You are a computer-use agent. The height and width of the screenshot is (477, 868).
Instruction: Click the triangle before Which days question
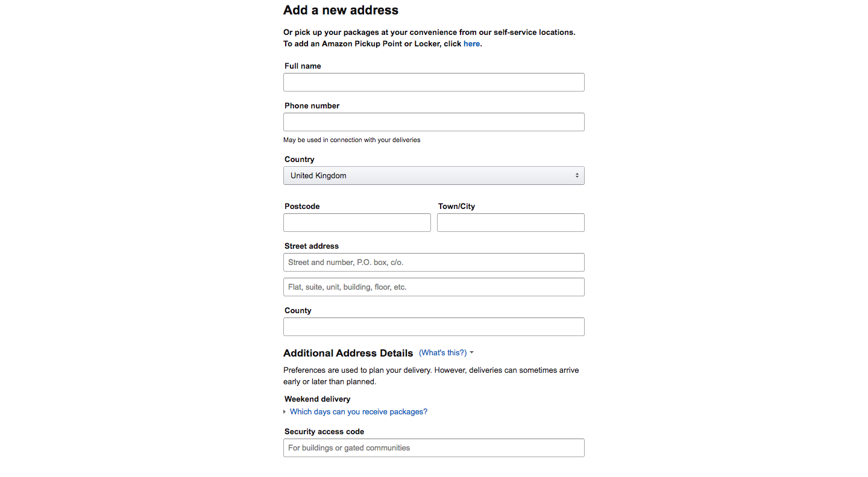(x=285, y=412)
